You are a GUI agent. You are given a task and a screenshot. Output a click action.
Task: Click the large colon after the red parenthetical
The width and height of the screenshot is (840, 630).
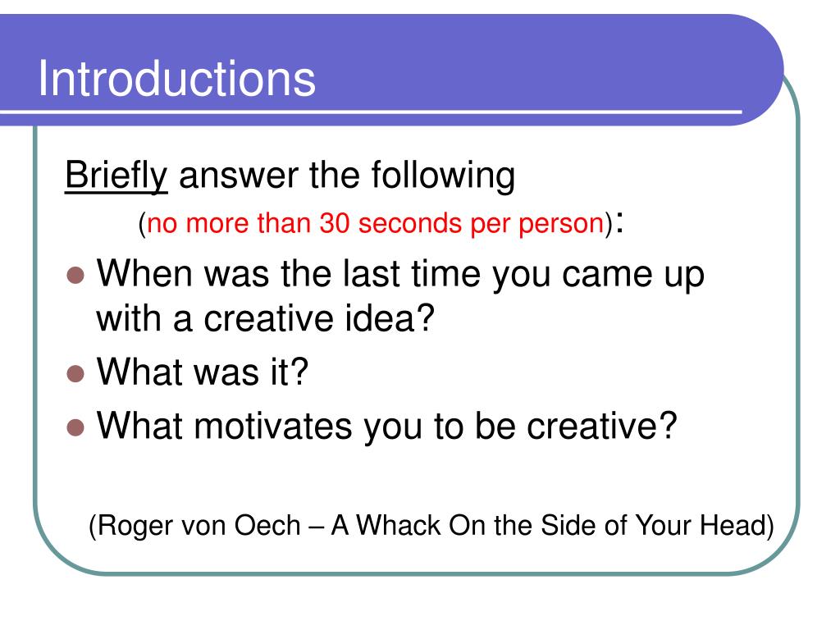point(619,221)
